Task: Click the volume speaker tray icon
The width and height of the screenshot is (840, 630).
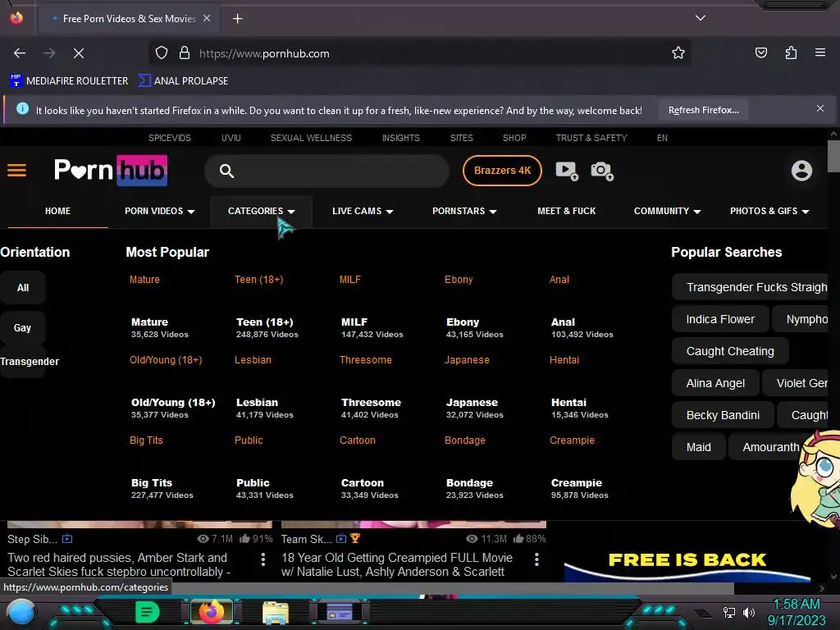Action: (x=748, y=612)
